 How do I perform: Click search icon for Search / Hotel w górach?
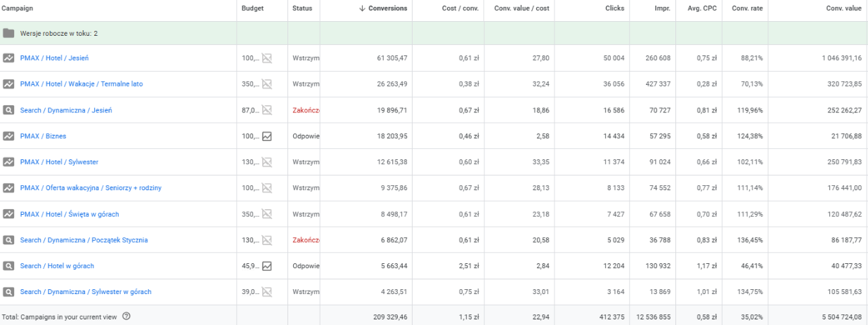click(x=8, y=266)
